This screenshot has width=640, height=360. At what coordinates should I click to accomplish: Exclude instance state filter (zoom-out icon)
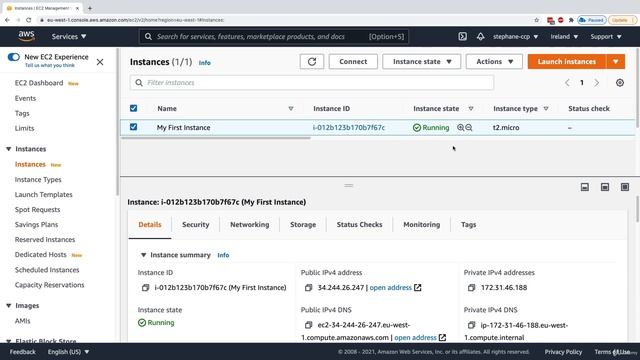click(469, 127)
